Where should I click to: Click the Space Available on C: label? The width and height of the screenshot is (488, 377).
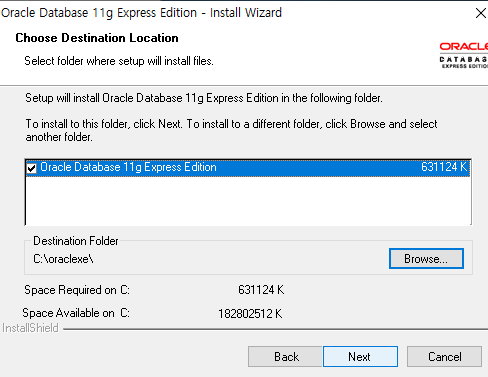(x=76, y=313)
